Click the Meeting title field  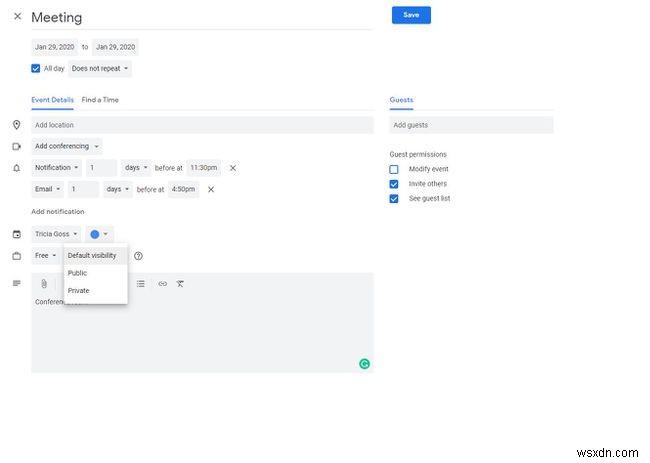[201, 17]
